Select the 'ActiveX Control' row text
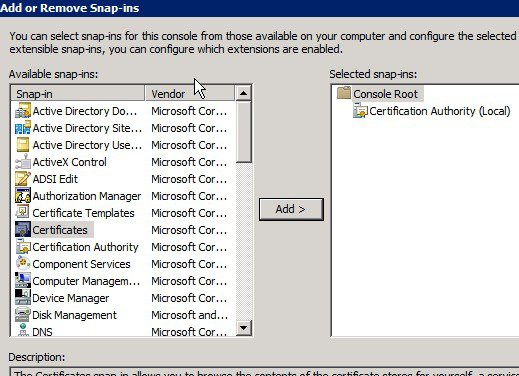 tap(69, 162)
